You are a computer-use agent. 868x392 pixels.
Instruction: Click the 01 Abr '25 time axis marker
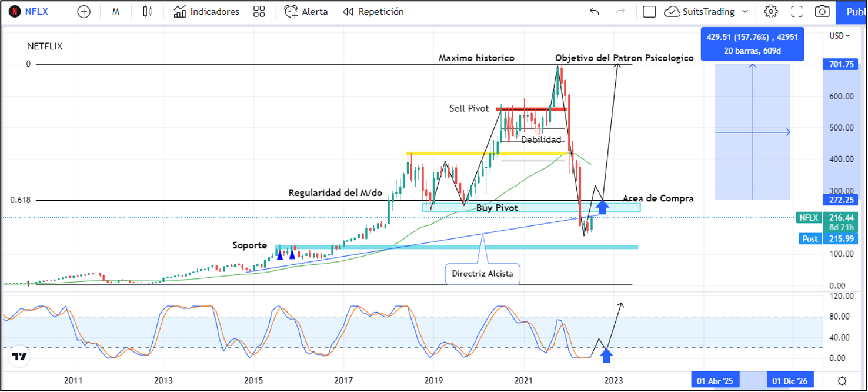(715, 381)
